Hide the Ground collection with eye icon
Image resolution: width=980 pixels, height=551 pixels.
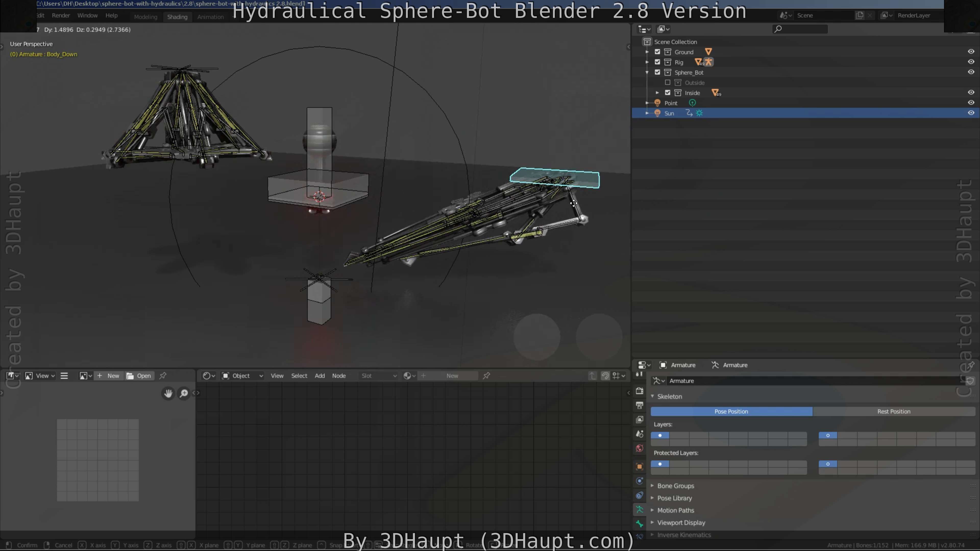tap(971, 51)
